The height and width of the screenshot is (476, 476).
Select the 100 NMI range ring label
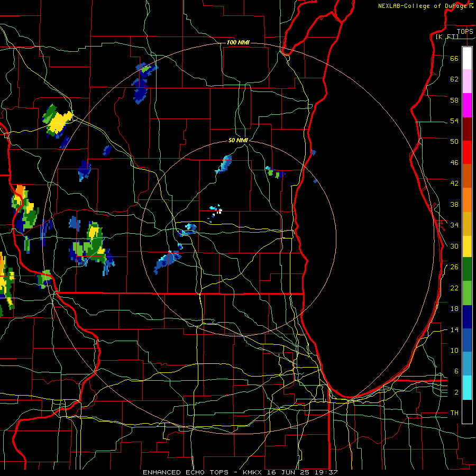pyautogui.click(x=238, y=42)
